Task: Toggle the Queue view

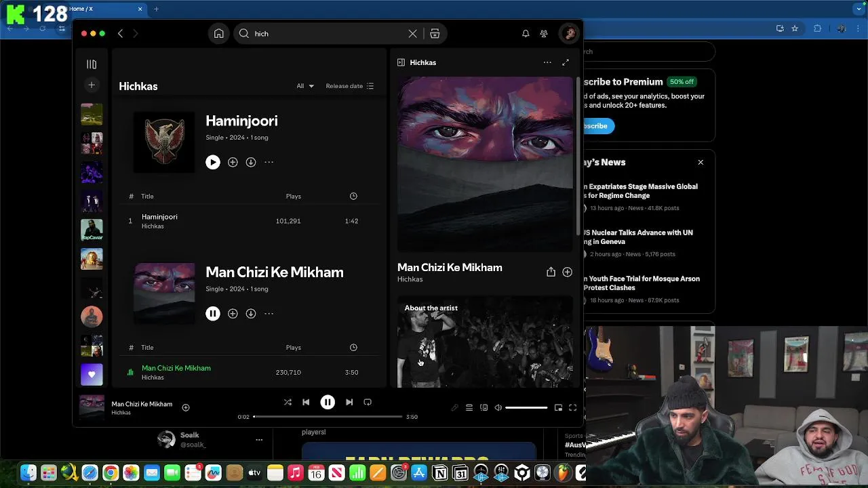Action: (469, 407)
